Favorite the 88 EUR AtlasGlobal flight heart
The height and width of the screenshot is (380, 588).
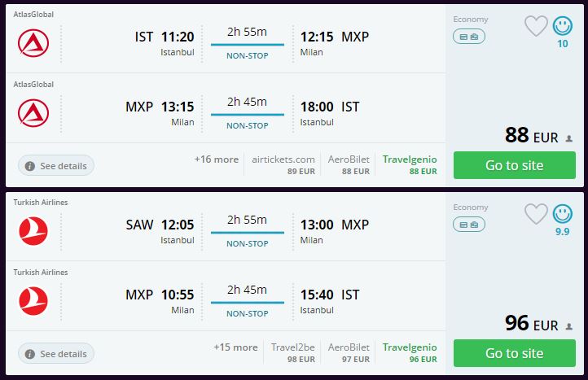pyautogui.click(x=536, y=26)
